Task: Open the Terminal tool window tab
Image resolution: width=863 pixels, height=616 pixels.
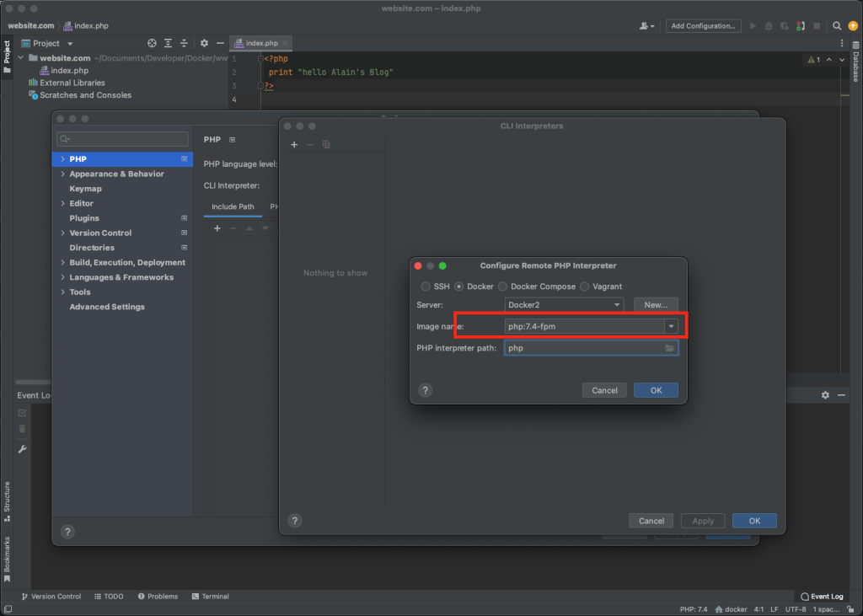Action: (210, 596)
